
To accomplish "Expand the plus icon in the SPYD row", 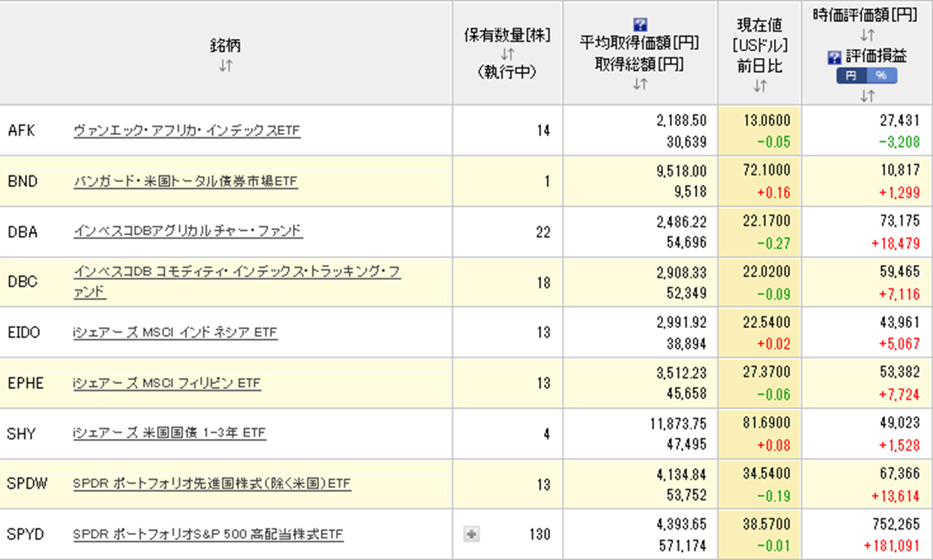I will pos(471,534).
